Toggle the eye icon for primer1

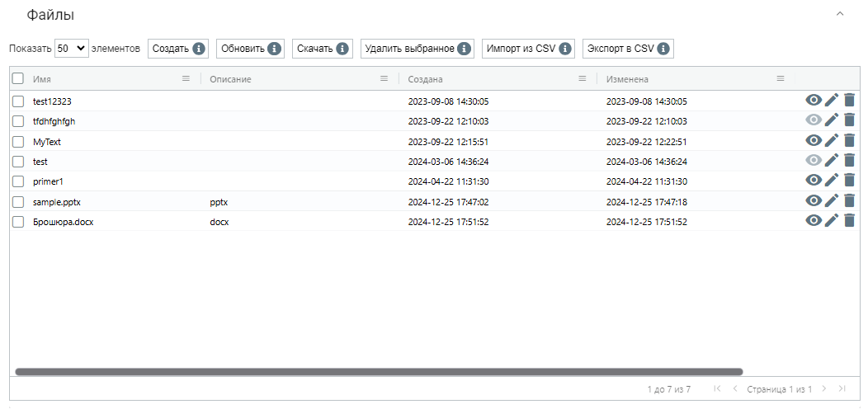[814, 180]
